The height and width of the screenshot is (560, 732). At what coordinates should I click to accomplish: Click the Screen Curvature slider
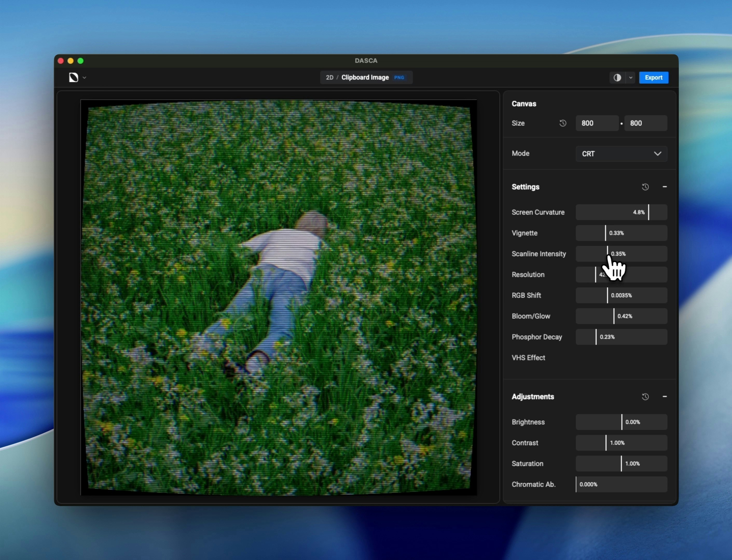tap(621, 212)
